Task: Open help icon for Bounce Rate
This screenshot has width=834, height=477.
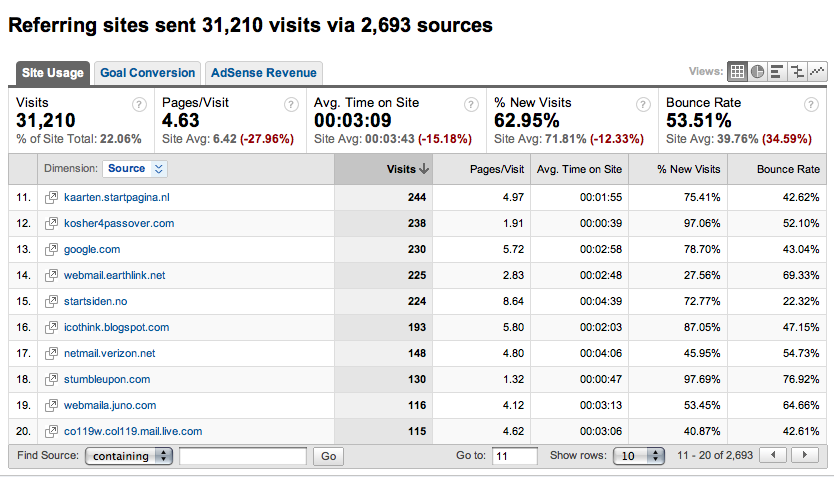Action: coord(811,105)
